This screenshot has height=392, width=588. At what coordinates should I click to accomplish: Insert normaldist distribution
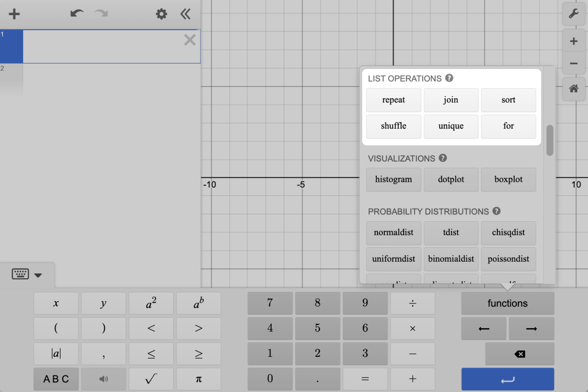394,233
